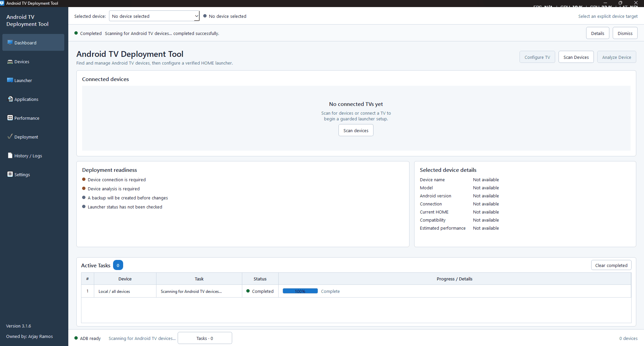Click the Analyze Device button
The image size is (644, 346).
click(616, 57)
